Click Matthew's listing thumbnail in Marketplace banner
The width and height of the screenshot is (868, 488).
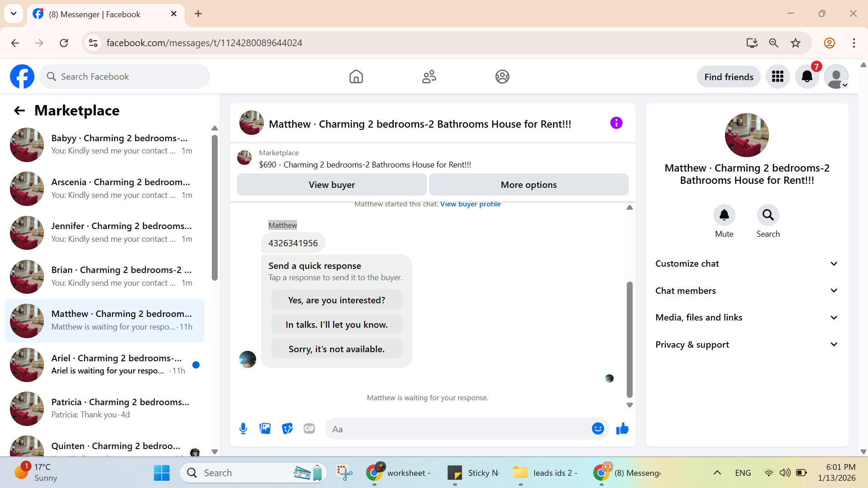click(x=244, y=158)
